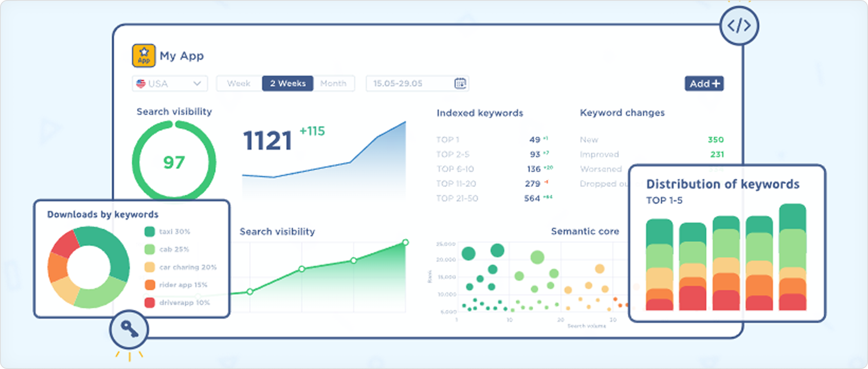Open the calendar date picker icon

[460, 83]
